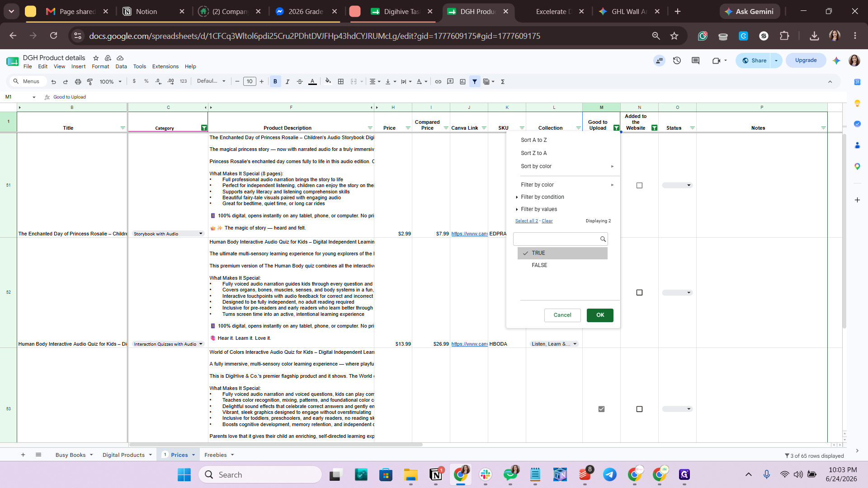
Task: Click Decrease decimal places icon
Action: tap(158, 81)
